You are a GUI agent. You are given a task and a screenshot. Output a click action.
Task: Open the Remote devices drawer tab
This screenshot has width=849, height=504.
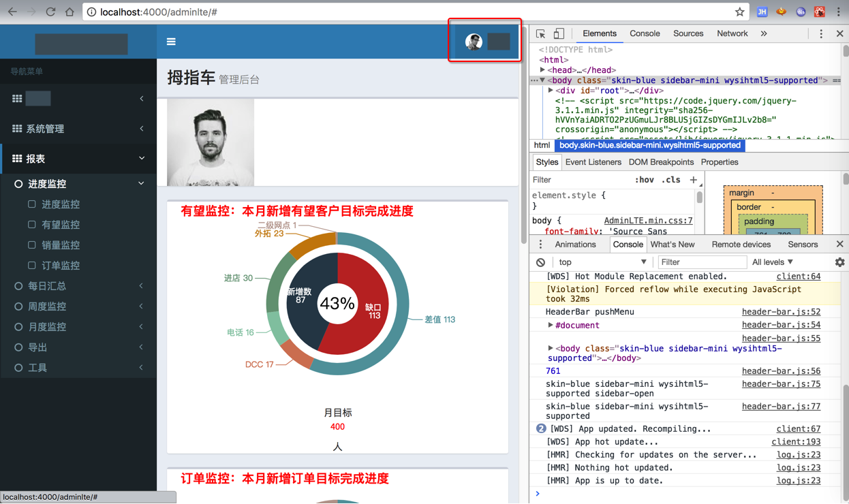(x=741, y=245)
